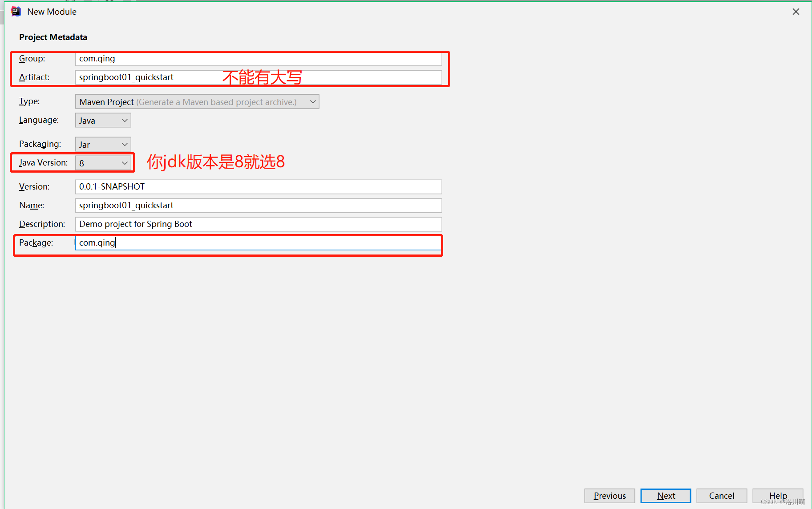The width and height of the screenshot is (812, 509).
Task: Click the Language dropdown chevron arrow
Action: [x=125, y=121]
